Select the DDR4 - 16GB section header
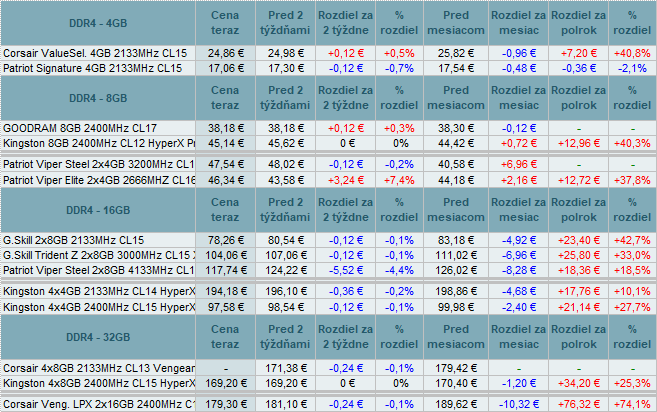The height and width of the screenshot is (412, 657). (98, 210)
